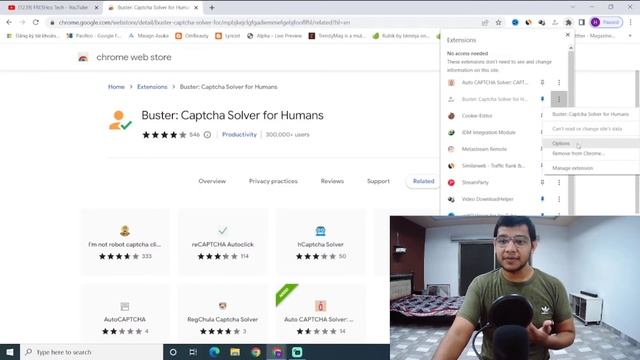Switch to the Overview tab

[x=212, y=181]
